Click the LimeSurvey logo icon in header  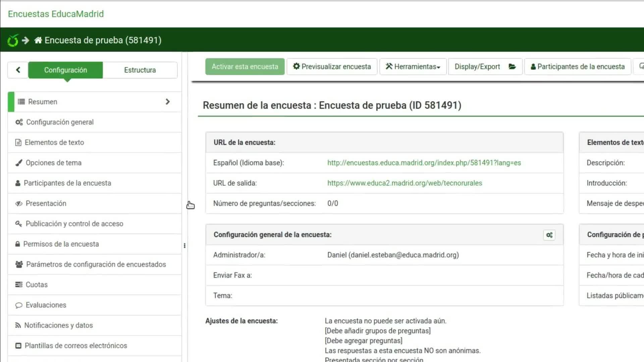point(13,40)
